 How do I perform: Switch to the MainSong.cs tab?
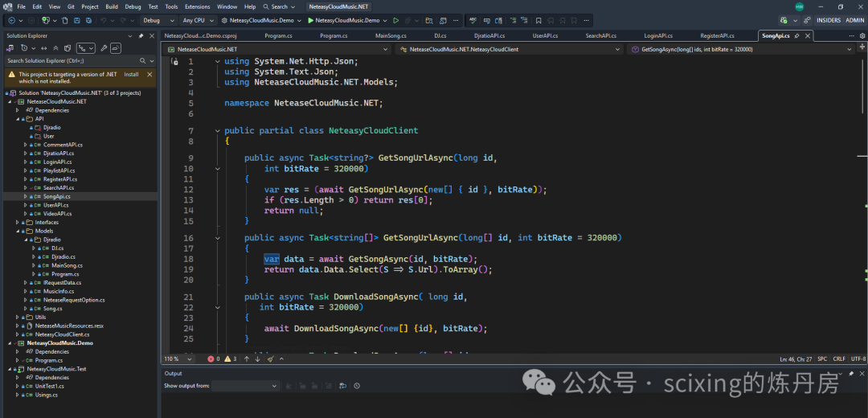(391, 35)
